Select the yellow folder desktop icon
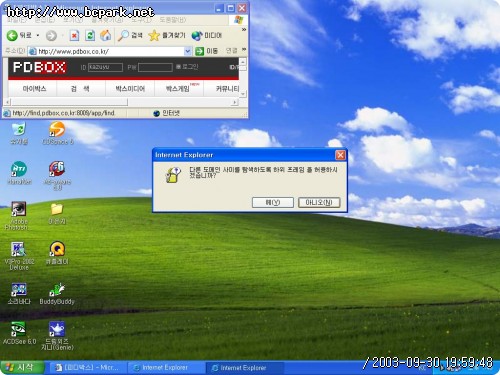Image resolution: width=500 pixels, height=375 pixels. 57,214
